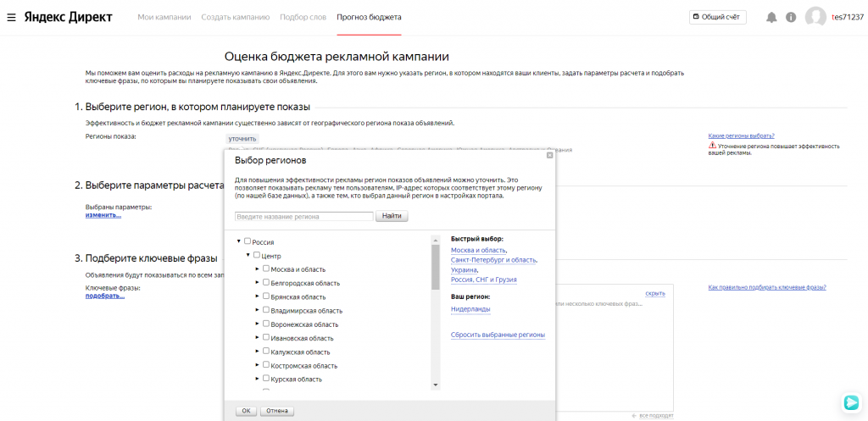This screenshot has height=421, width=868.
Task: Check the Москва и область checkbox
Action: [x=266, y=269]
